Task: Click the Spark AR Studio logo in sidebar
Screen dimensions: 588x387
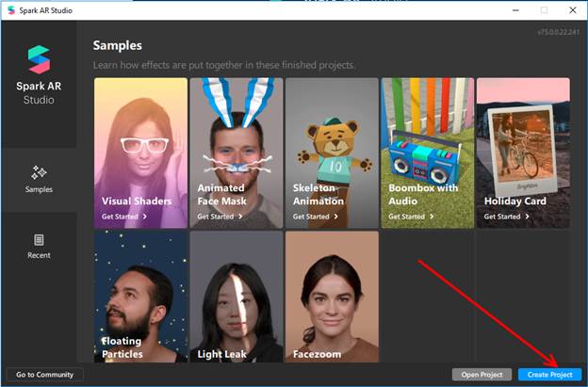Action: pos(39,59)
